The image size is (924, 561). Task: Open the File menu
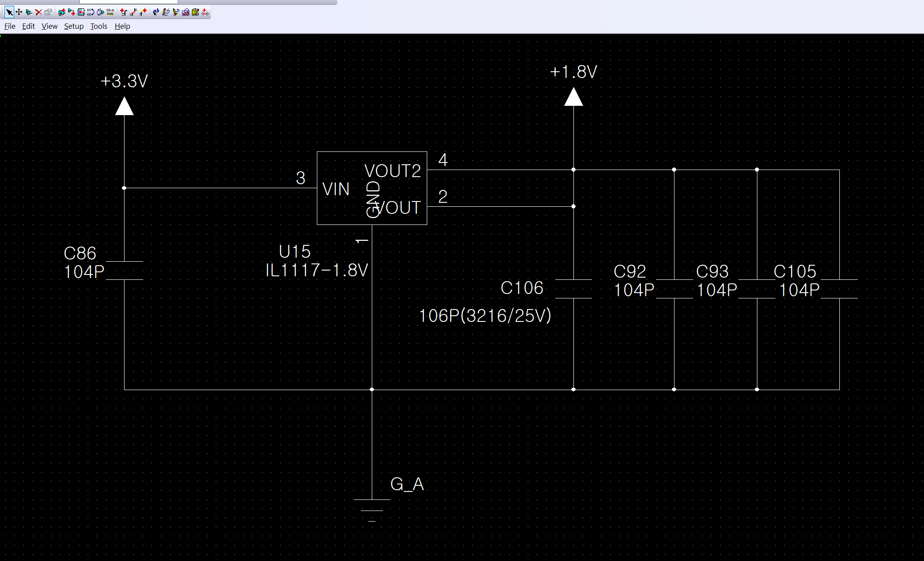tap(10, 26)
